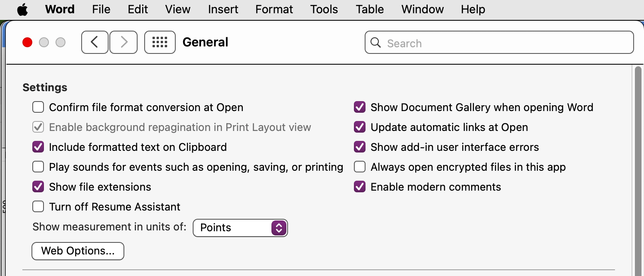Open the Tools menu
The height and width of the screenshot is (276, 644).
click(324, 9)
